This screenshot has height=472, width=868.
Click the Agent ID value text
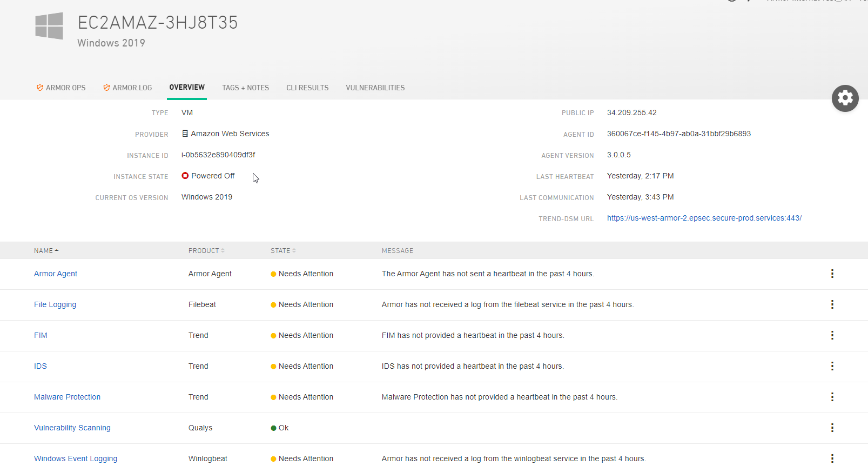pyautogui.click(x=678, y=134)
